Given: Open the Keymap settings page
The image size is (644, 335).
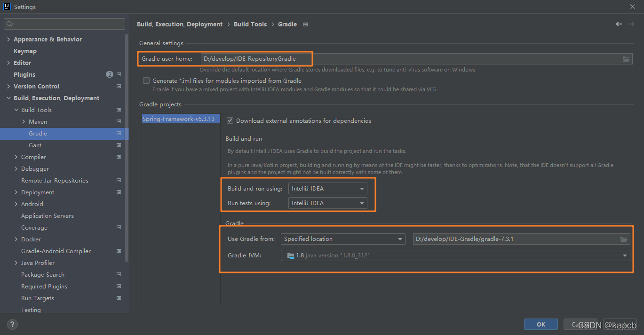Looking at the screenshot, I should click(x=25, y=51).
